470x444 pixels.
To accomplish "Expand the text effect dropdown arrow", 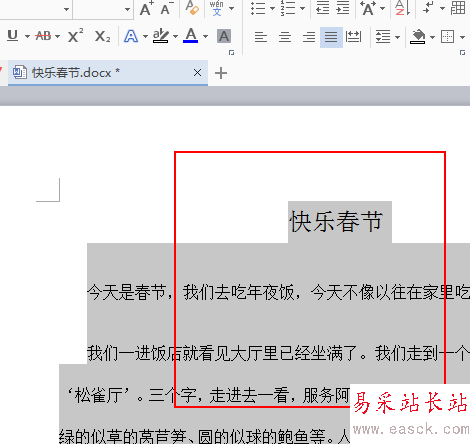I will 145,36.
